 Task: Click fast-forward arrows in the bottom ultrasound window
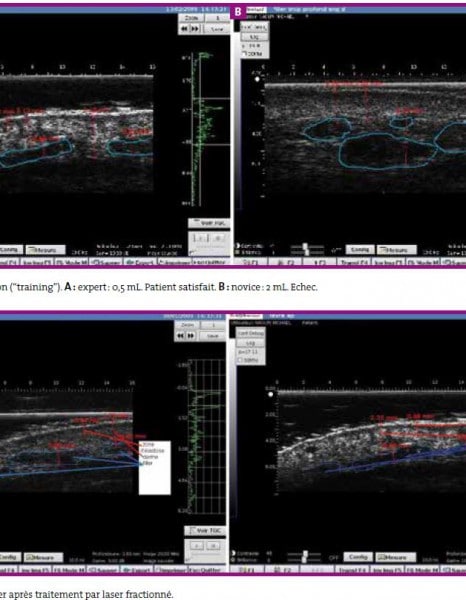pyautogui.click(x=191, y=336)
